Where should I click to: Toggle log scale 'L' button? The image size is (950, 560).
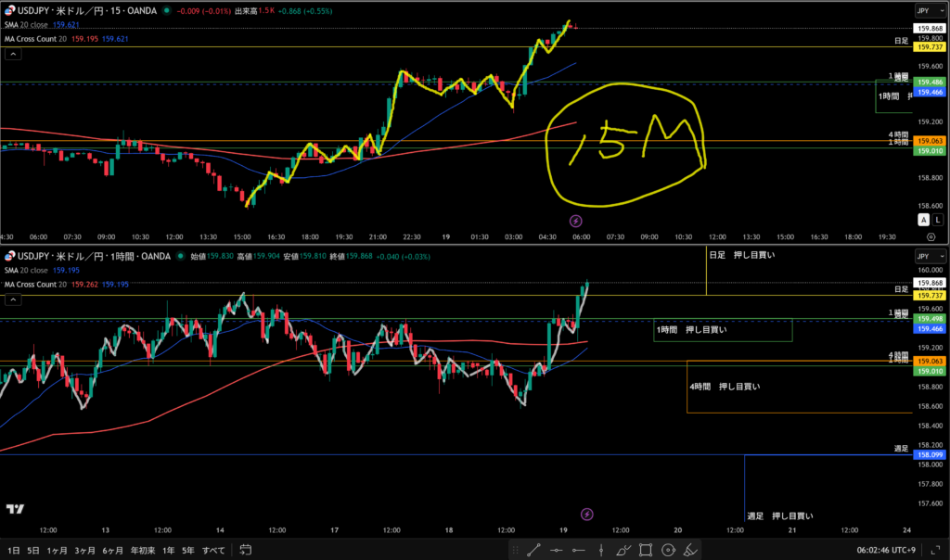(936, 220)
